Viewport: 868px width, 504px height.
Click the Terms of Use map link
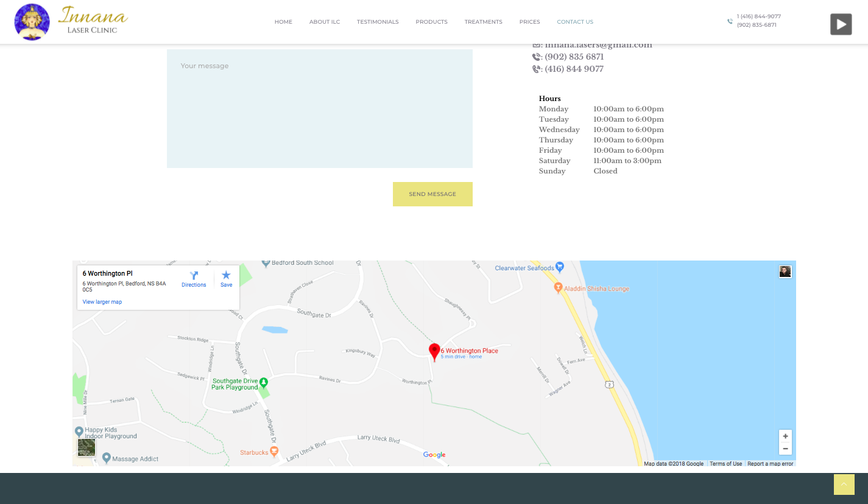point(726,464)
